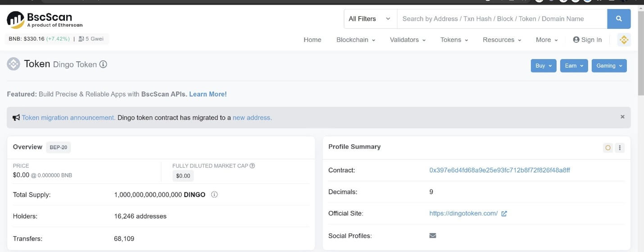
Task: Open the All Filters dropdown
Action: (370, 19)
